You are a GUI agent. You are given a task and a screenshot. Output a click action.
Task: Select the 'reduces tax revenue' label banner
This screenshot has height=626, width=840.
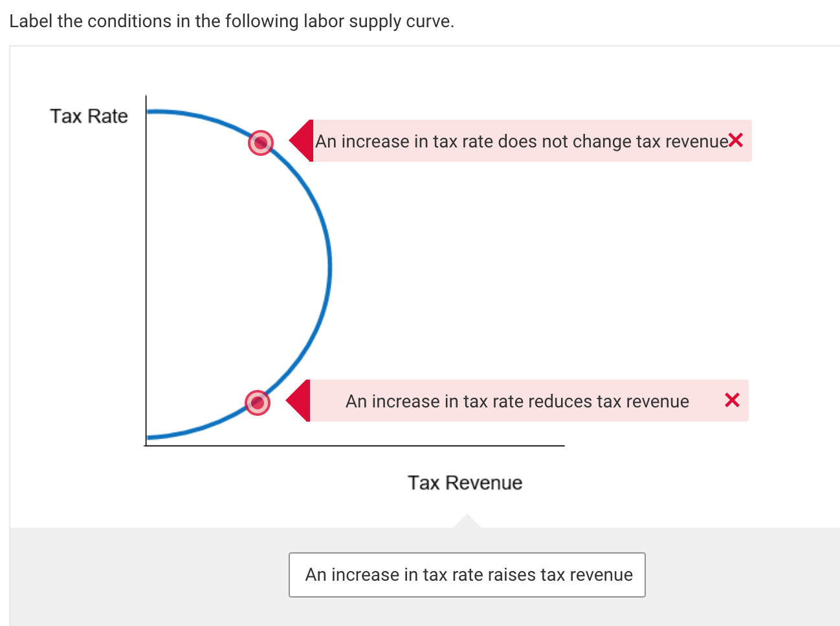pos(516,401)
